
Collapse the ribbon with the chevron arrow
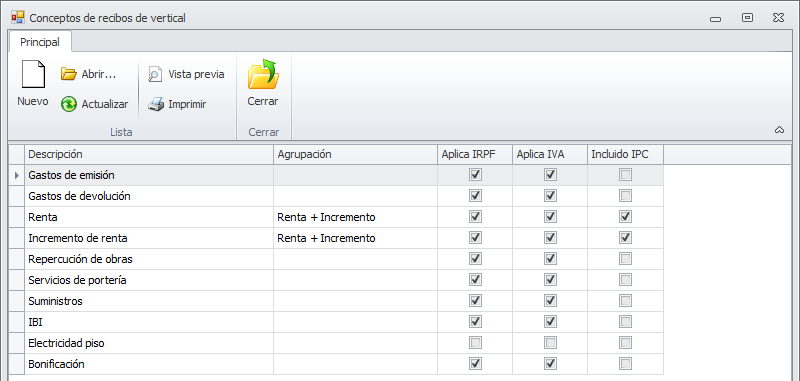click(779, 130)
